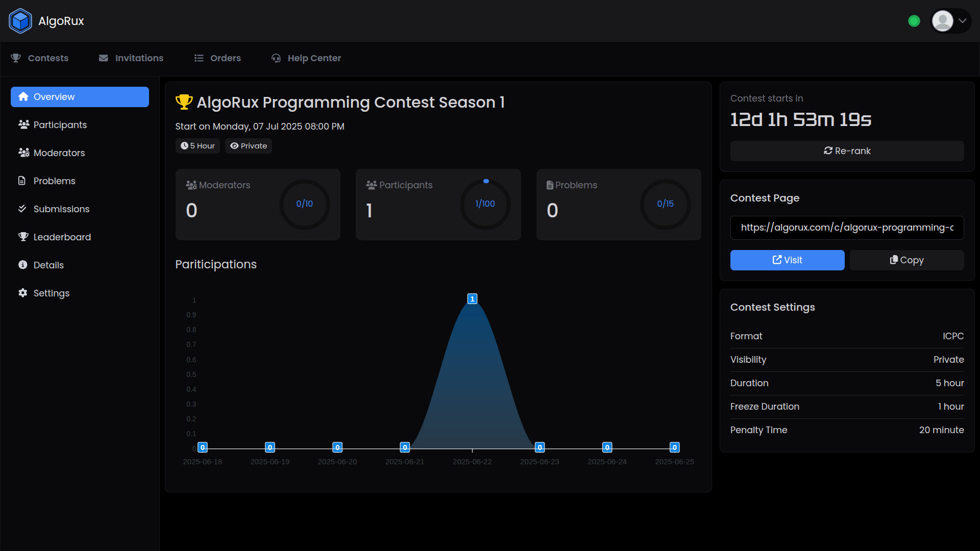Image resolution: width=980 pixels, height=551 pixels.
Task: Click the Participants 1/100 progress ring
Action: (485, 204)
